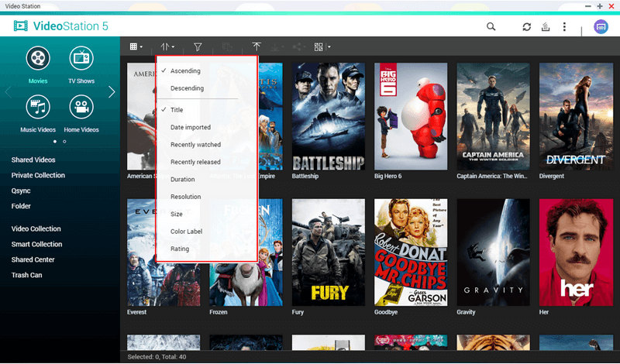620x364 pixels.
Task: Open the three-dot more options menu
Action: [x=564, y=26]
